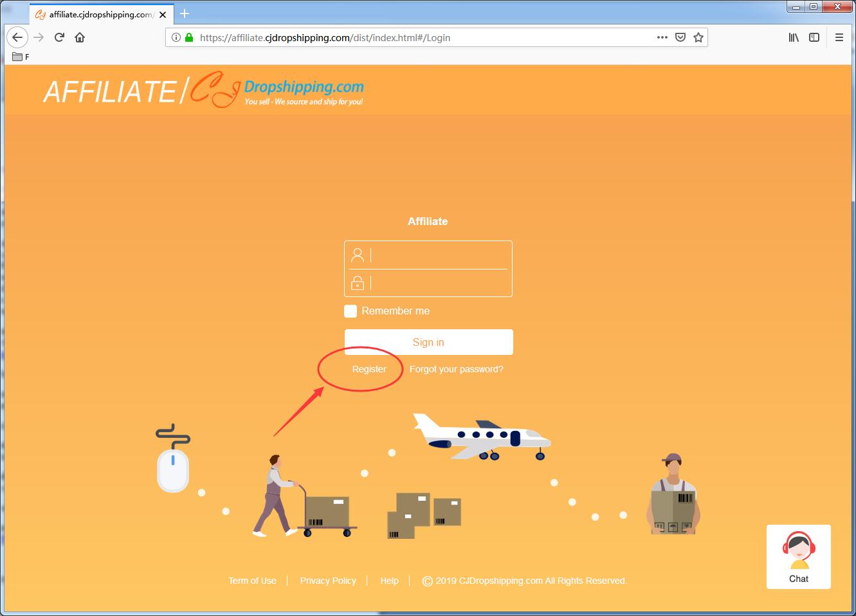Click the Register link
The width and height of the screenshot is (856, 616).
click(x=369, y=369)
